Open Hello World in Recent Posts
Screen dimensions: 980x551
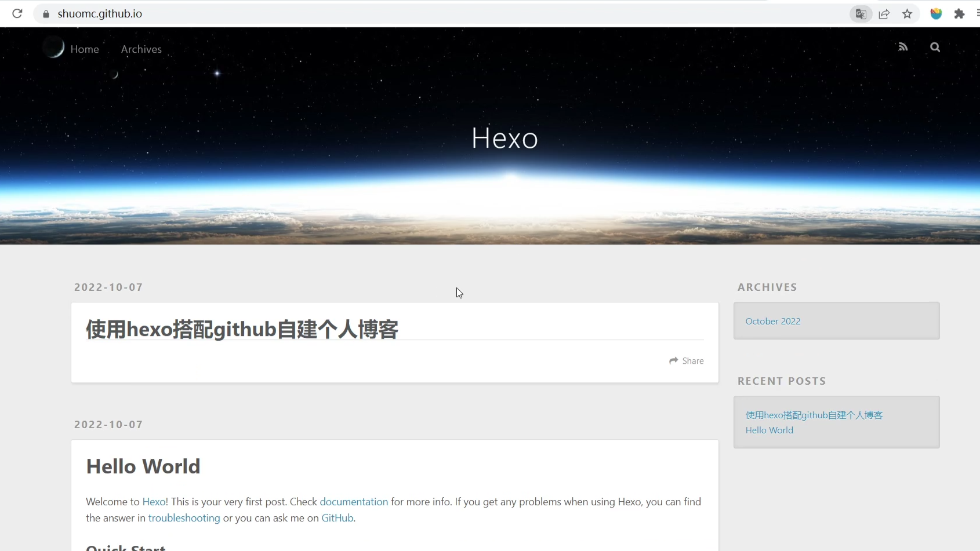click(770, 430)
